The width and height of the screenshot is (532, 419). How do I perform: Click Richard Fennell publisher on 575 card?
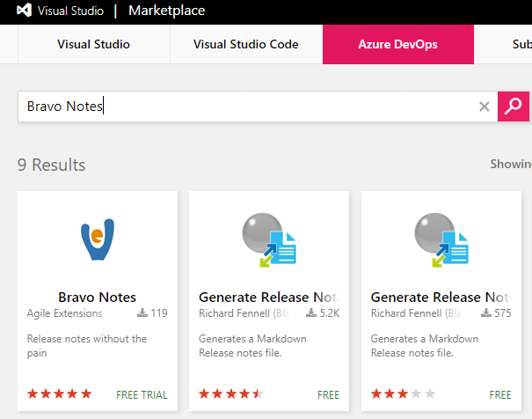click(416, 313)
